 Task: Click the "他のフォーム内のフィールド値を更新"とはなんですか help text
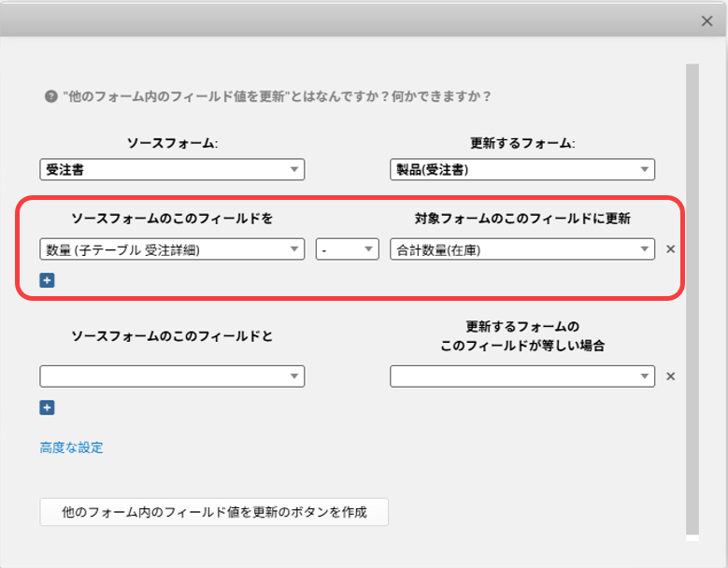[x=277, y=96]
